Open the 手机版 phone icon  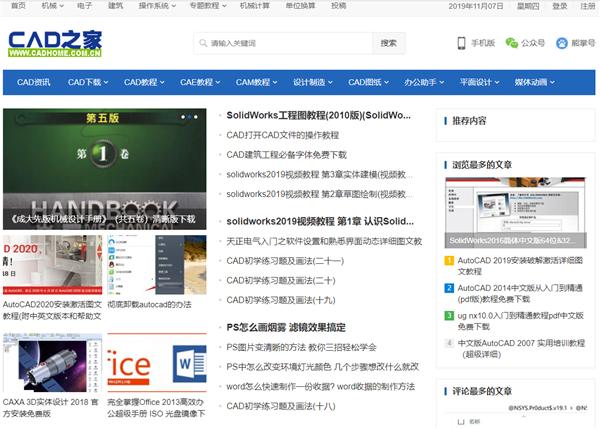pos(461,43)
